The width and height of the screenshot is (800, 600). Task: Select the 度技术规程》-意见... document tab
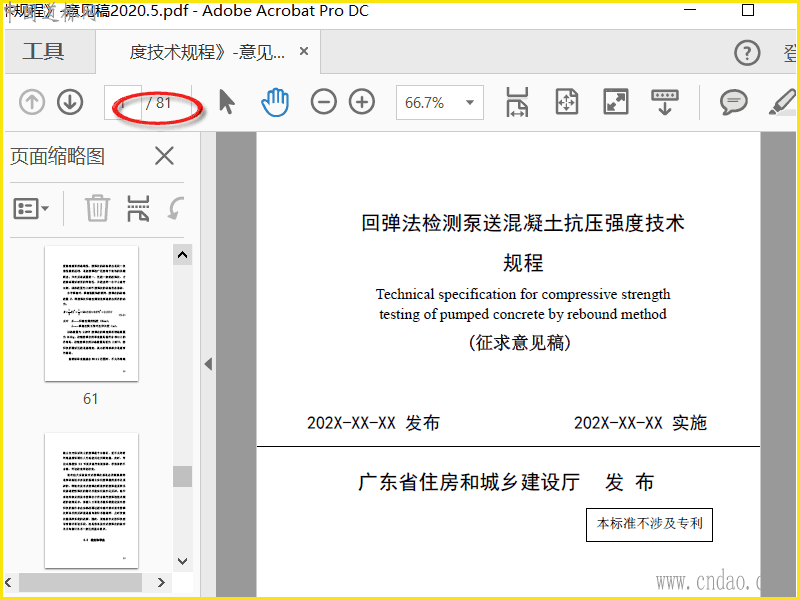[208, 52]
